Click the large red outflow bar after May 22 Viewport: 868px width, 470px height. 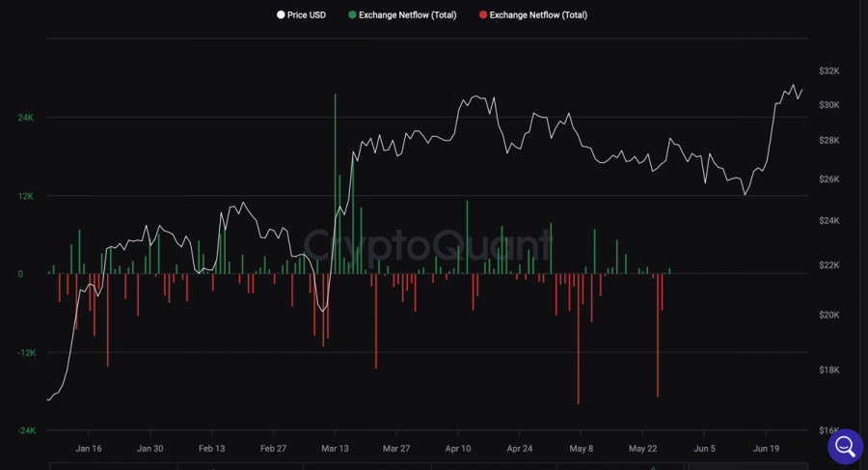[658, 335]
